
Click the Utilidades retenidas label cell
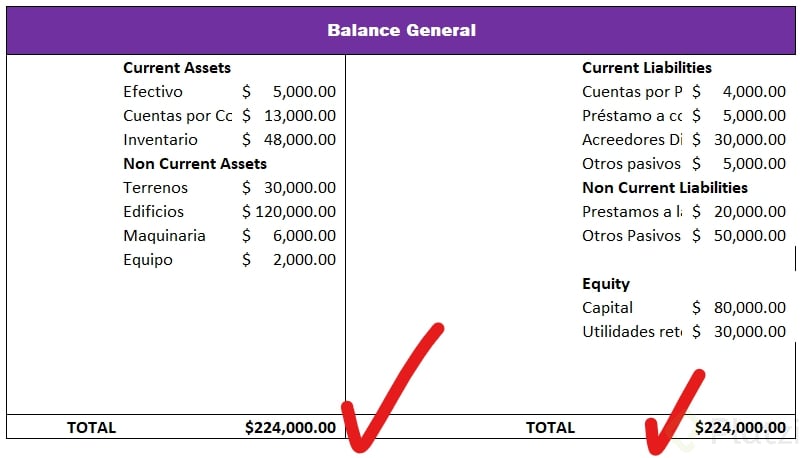point(631,332)
